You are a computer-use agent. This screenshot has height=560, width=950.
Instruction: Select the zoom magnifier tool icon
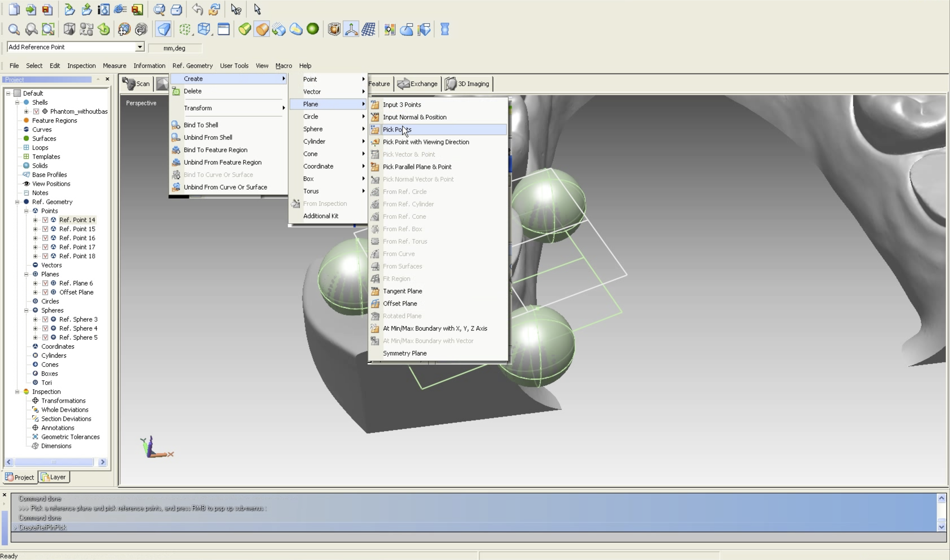14,30
